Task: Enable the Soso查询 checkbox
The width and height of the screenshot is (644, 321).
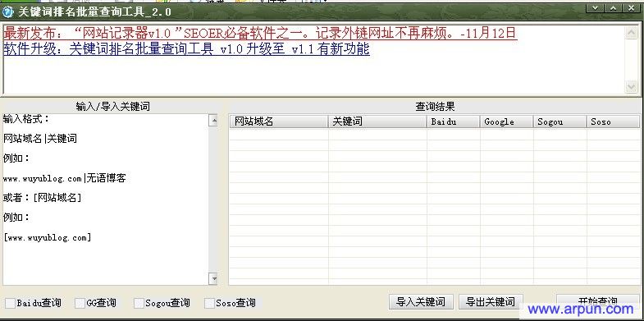Action: pyautogui.click(x=210, y=303)
